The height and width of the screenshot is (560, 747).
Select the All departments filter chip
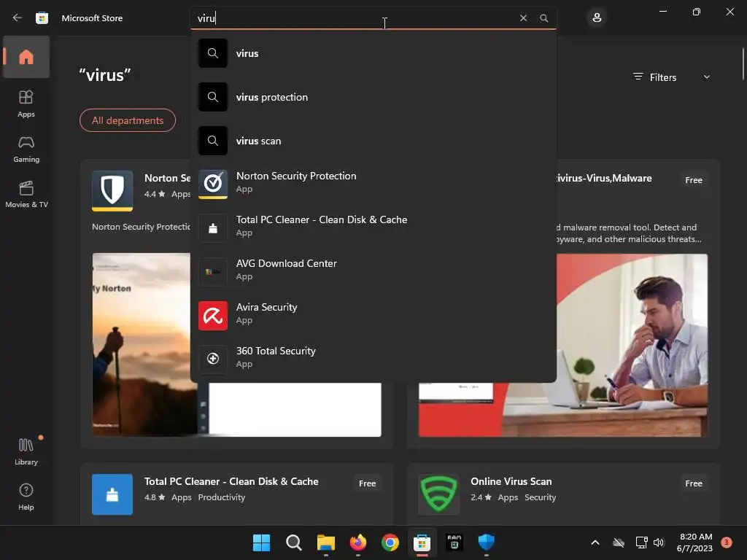click(127, 120)
